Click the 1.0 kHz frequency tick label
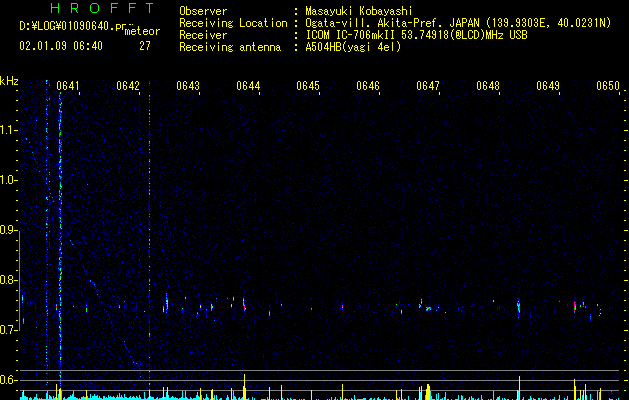 click(9, 180)
